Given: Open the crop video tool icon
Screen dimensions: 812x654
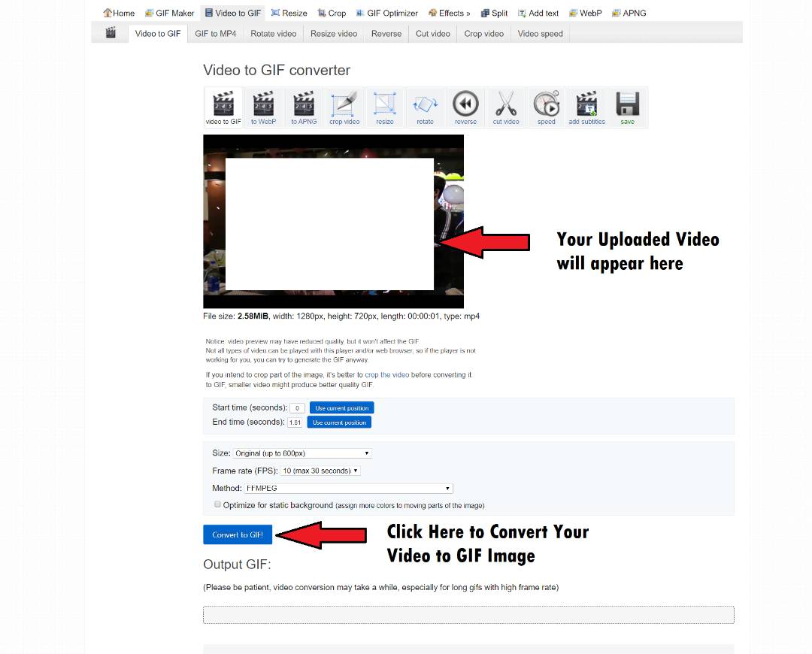Looking at the screenshot, I should 344,107.
